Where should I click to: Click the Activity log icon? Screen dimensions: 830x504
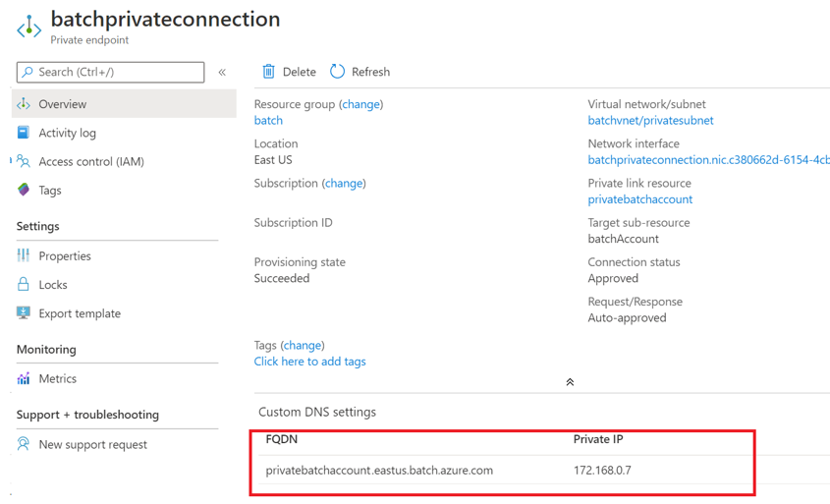tap(24, 133)
